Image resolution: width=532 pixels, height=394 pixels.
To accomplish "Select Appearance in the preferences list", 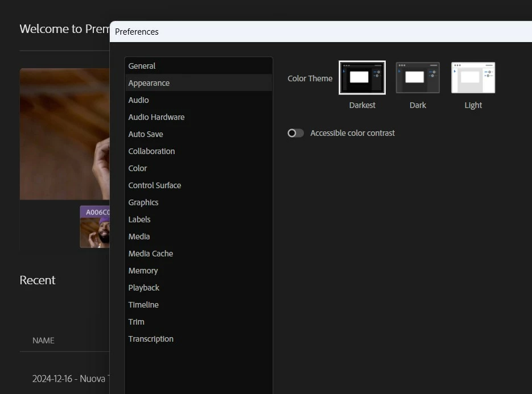I will (199, 83).
